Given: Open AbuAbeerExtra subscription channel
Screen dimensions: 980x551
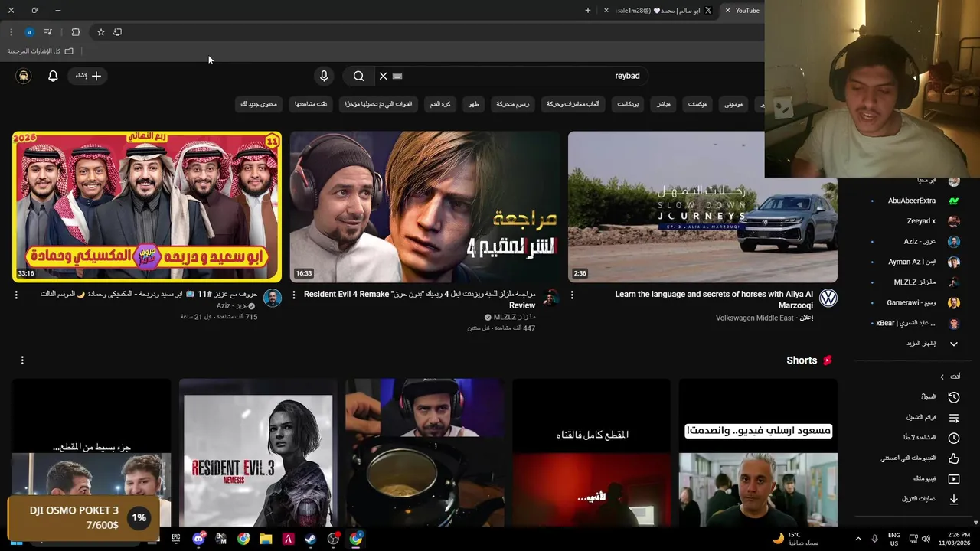Looking at the screenshot, I should [x=914, y=201].
